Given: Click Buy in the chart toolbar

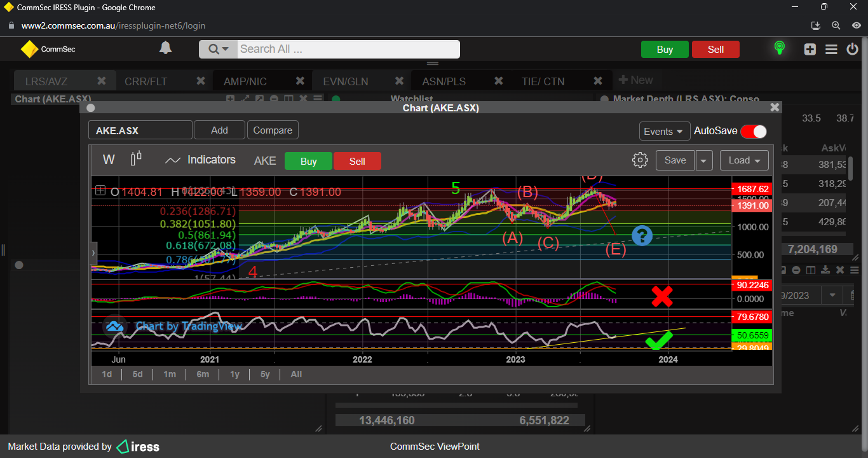Looking at the screenshot, I should click(x=308, y=161).
